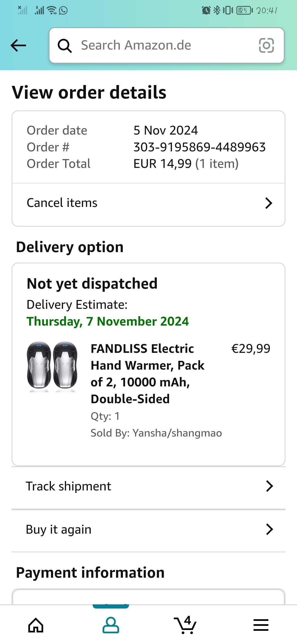Expand Track shipment chevron arrow
The image size is (297, 644).
[269, 486]
